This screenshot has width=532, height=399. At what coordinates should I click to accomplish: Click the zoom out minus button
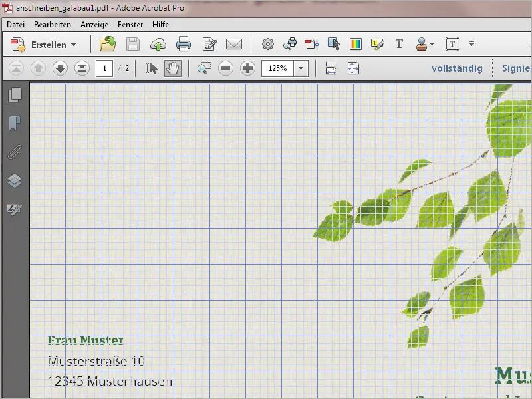pyautogui.click(x=226, y=68)
